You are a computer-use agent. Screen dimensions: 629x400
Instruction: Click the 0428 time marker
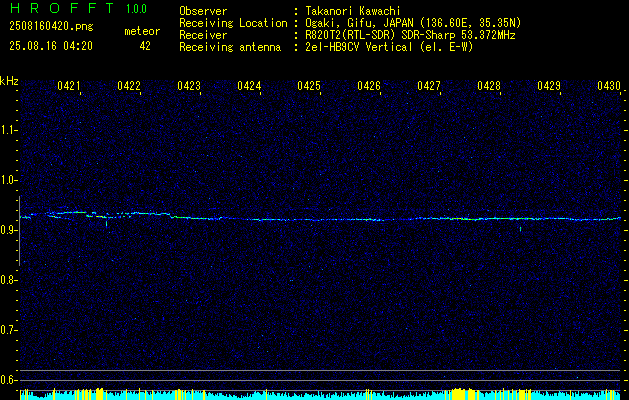point(489,85)
